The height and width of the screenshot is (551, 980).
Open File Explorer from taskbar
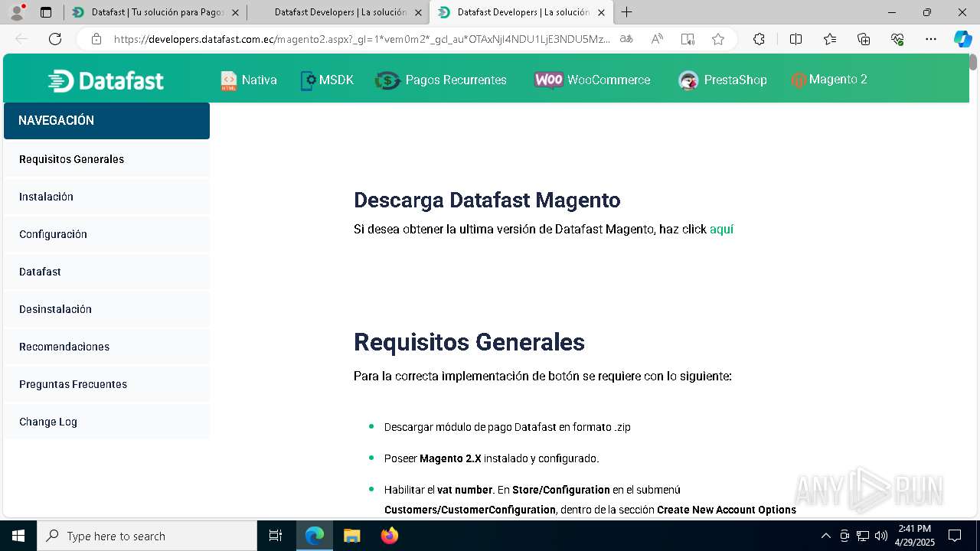[x=351, y=536]
